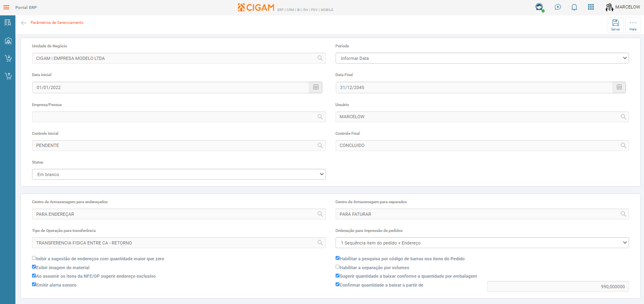Click the hamburger menu icon
This screenshot has width=644, height=304.
[x=6, y=7]
